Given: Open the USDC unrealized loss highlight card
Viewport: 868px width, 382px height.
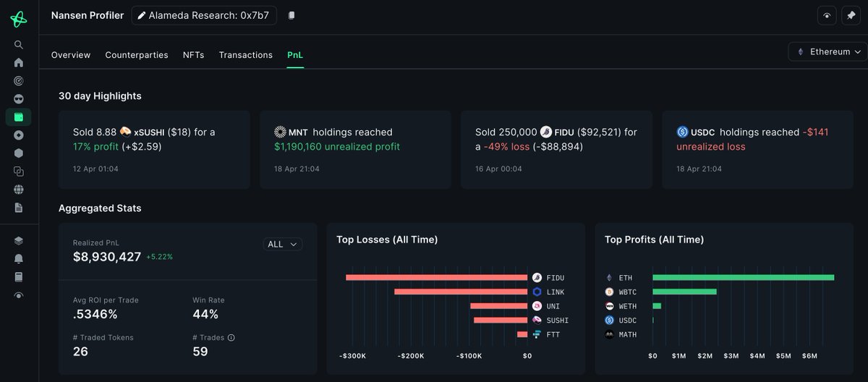Looking at the screenshot, I should pyautogui.click(x=757, y=150).
